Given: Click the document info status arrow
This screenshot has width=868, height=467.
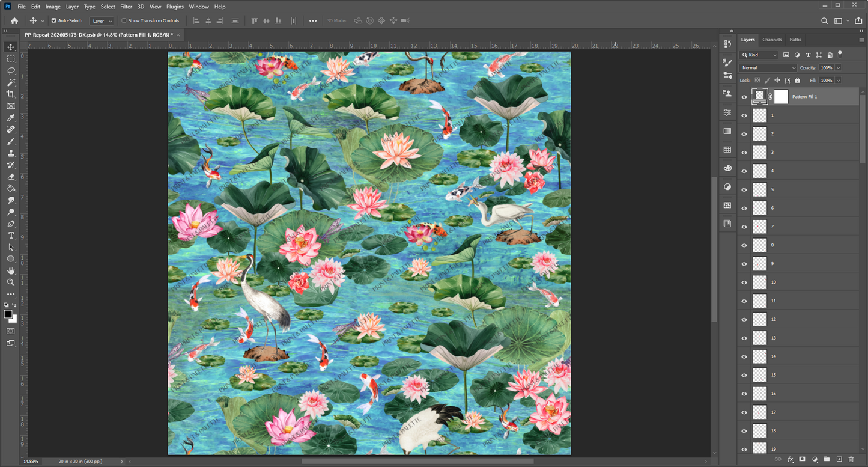Looking at the screenshot, I should coord(121,462).
